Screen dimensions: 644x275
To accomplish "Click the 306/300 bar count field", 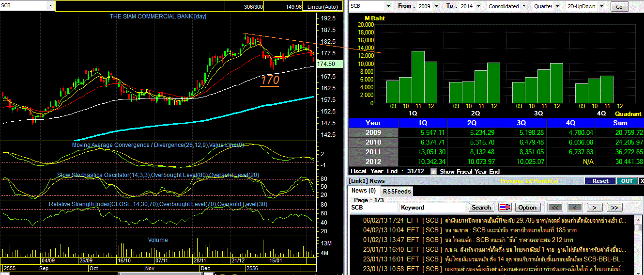I will coord(245,7).
